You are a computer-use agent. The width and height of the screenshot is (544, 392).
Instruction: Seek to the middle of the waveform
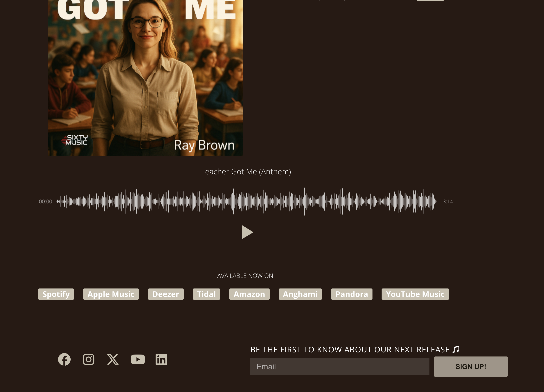247,201
